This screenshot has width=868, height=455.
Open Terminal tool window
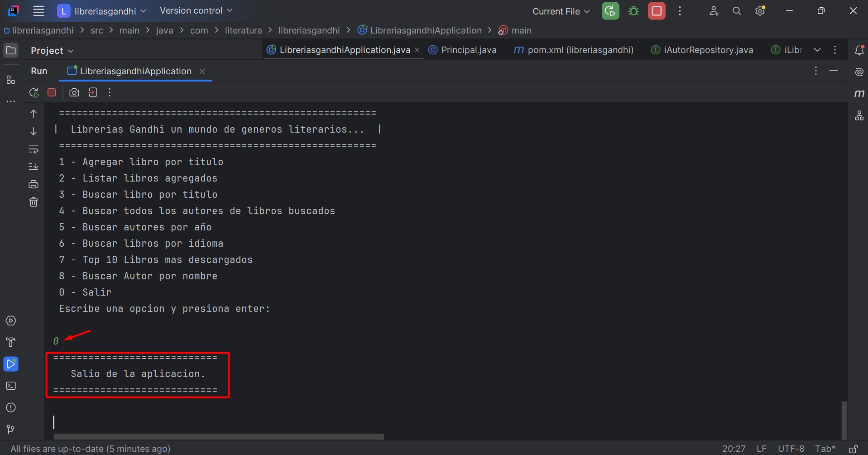coord(11,386)
